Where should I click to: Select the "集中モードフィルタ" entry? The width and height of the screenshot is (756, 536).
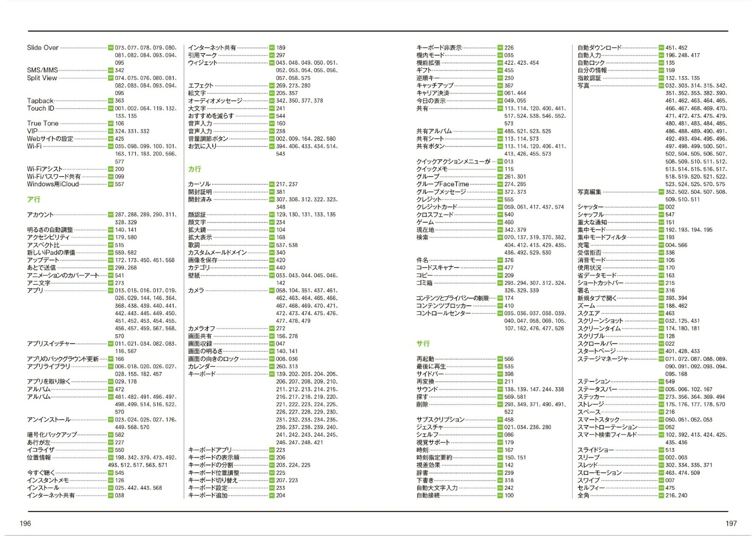[x=602, y=237]
